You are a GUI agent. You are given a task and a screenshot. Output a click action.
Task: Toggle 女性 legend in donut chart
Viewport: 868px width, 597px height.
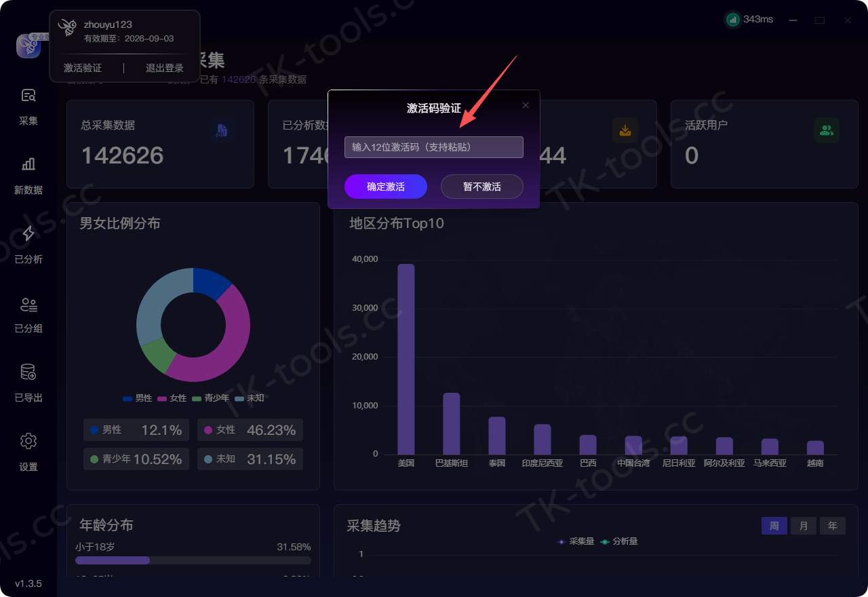click(x=172, y=398)
